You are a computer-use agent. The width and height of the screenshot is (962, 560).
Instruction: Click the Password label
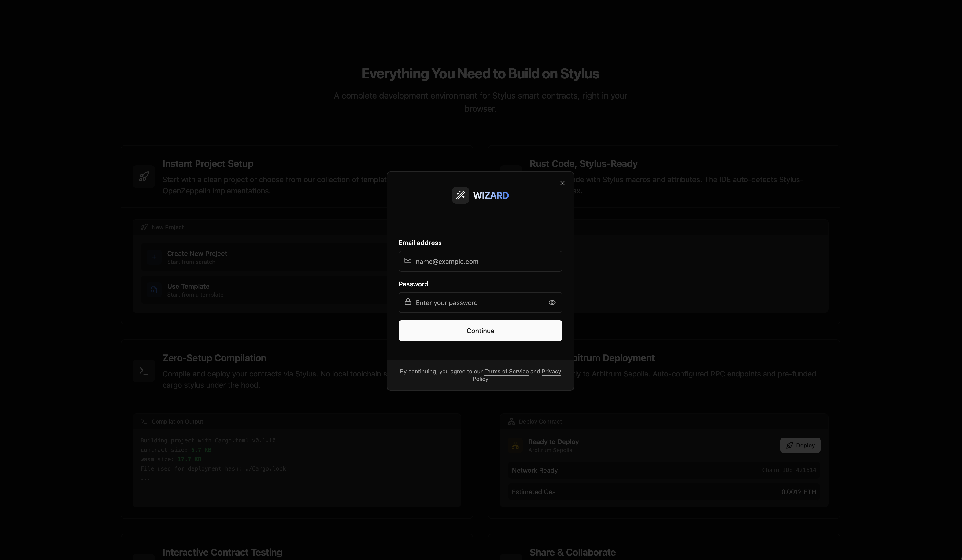click(413, 284)
